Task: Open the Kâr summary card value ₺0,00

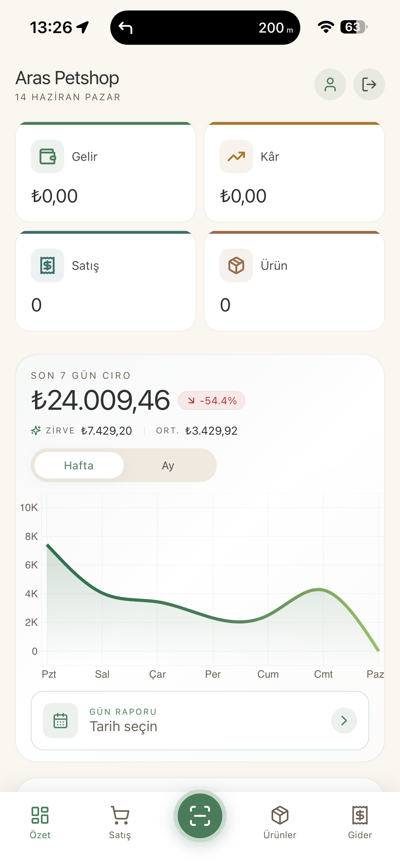Action: tap(243, 196)
